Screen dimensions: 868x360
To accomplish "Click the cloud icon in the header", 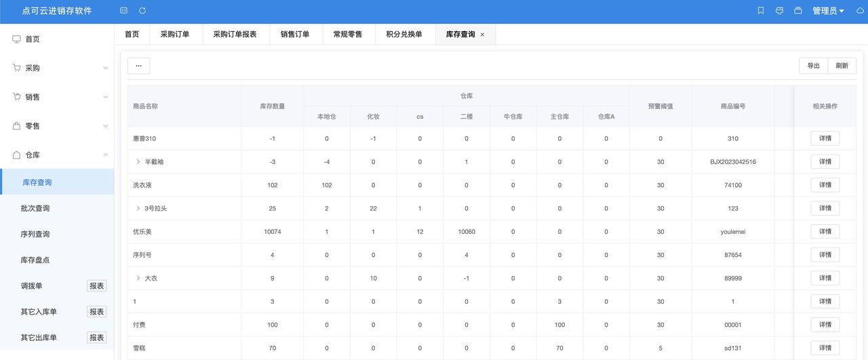I will click(861, 11).
